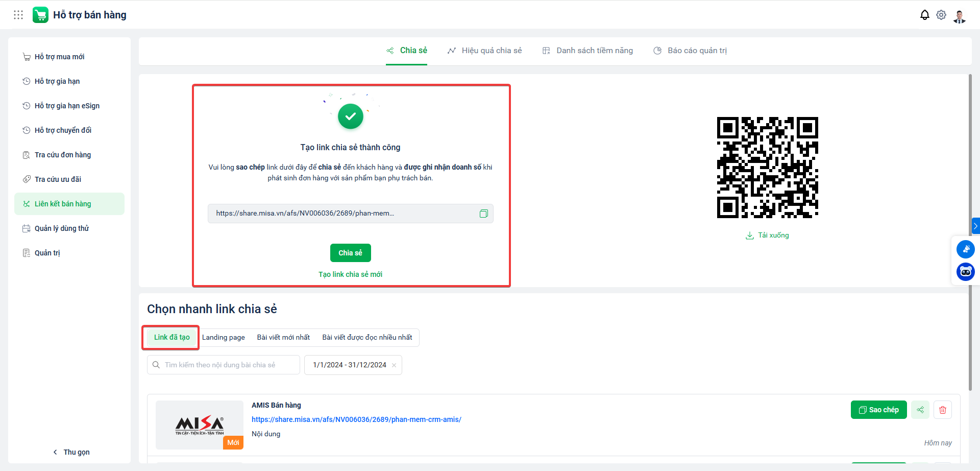Select the Landing page tab
980x471 pixels.
224,338
